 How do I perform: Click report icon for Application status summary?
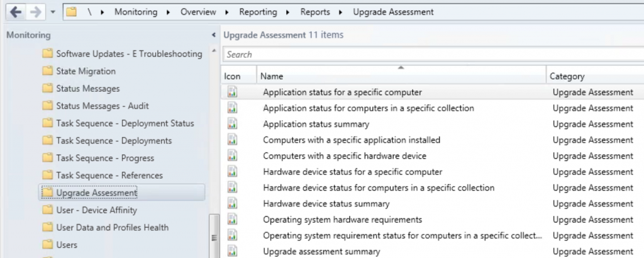(x=233, y=124)
